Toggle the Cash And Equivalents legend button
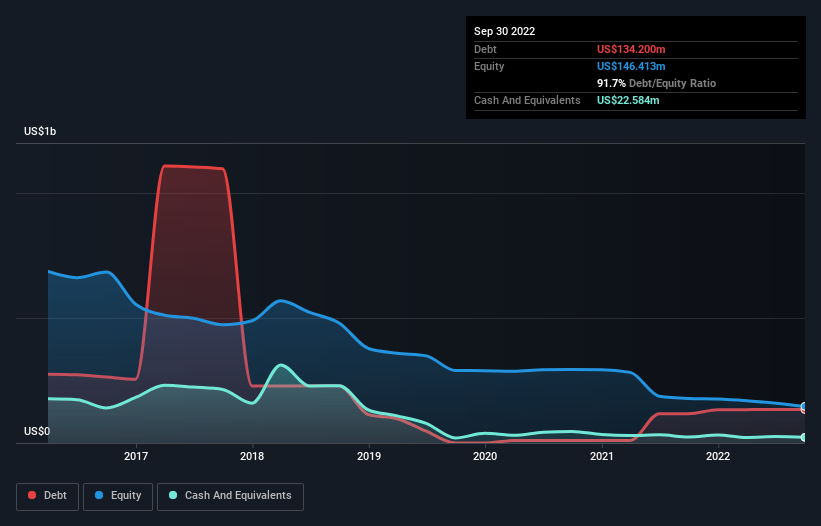 tap(230, 496)
